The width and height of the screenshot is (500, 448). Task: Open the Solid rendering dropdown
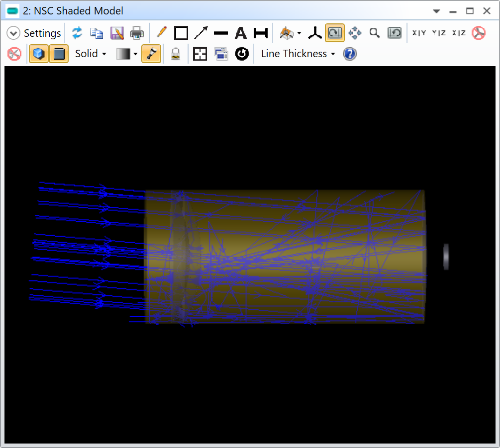(x=91, y=54)
